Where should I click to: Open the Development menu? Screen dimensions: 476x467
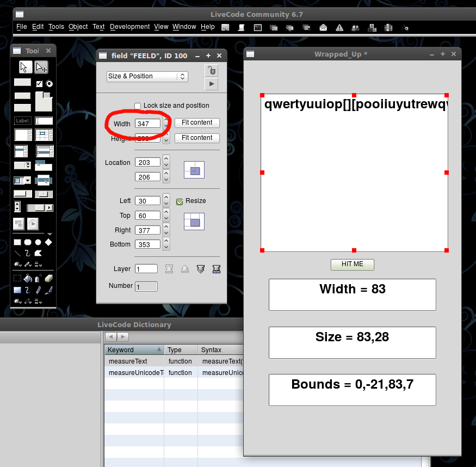(129, 27)
